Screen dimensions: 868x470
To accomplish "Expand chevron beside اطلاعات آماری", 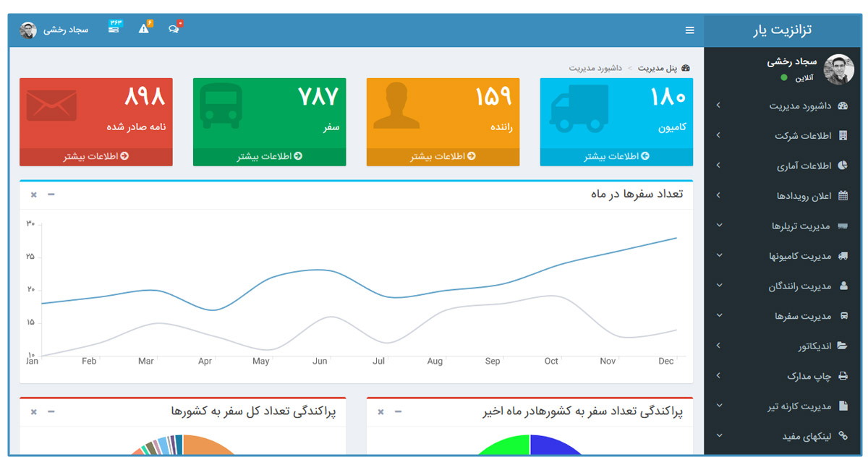I will [x=718, y=166].
